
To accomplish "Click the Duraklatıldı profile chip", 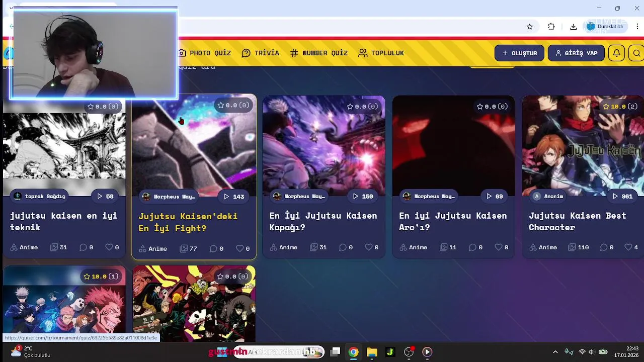I will pos(605,27).
